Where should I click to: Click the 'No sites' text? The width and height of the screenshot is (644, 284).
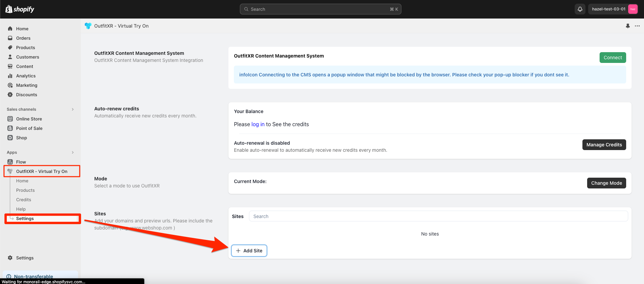[430, 234]
